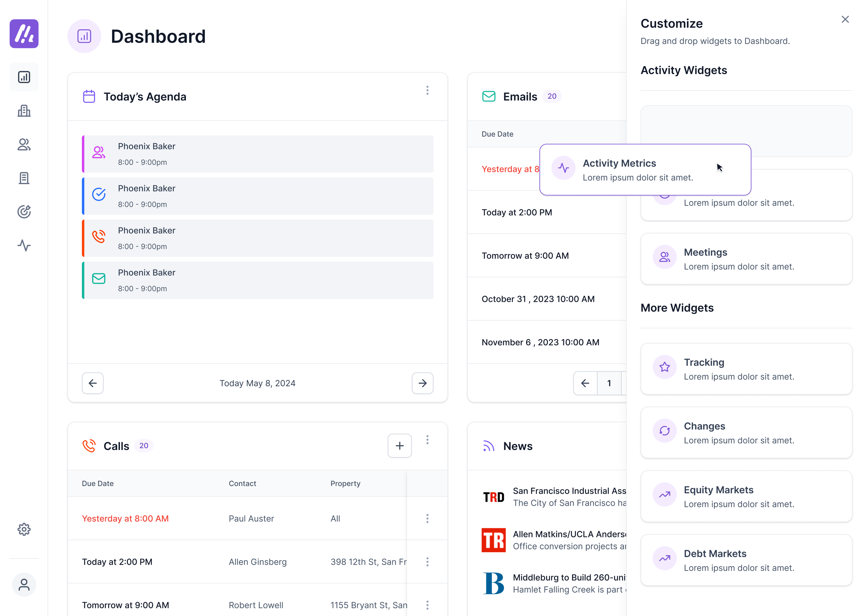Open the activity pulse sidebar icon
The height and width of the screenshot is (616, 867).
[24, 245]
